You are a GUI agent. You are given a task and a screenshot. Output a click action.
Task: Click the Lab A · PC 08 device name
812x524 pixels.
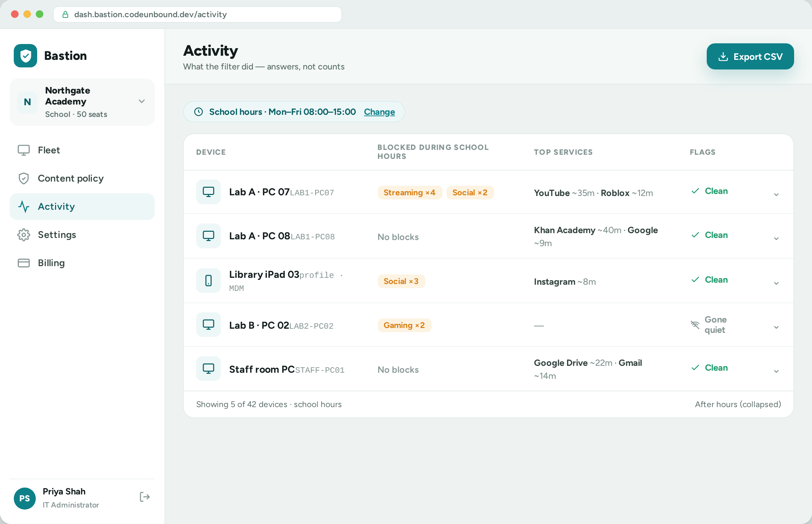click(260, 236)
